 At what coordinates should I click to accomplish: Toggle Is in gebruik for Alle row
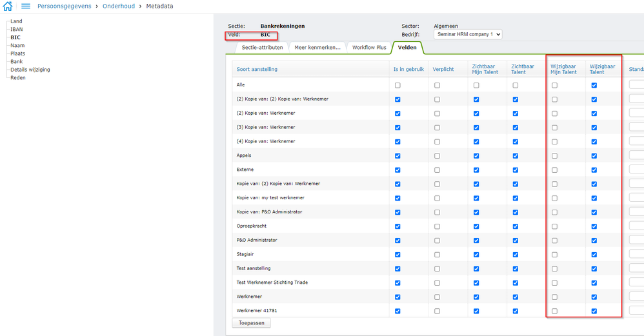tap(397, 85)
